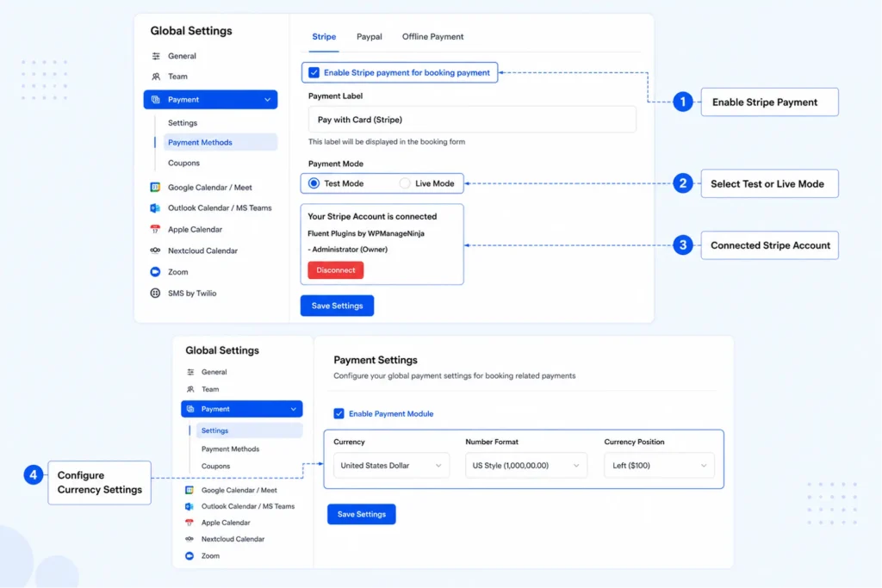Click the Apple Calendar icon in upper sidebar
This screenshot has width=882, height=588.
point(155,229)
